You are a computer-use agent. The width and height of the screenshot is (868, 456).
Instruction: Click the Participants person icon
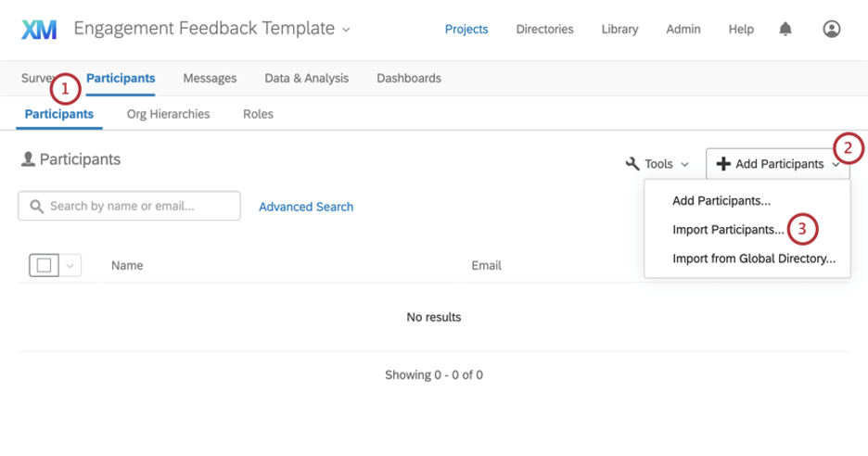pos(28,159)
